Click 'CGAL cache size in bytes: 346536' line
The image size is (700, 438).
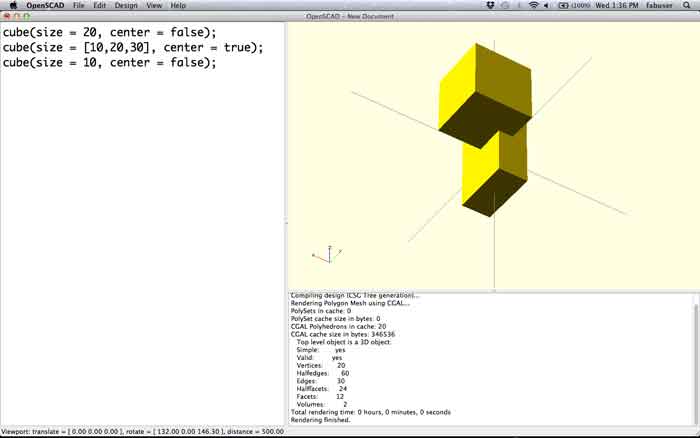342,334
